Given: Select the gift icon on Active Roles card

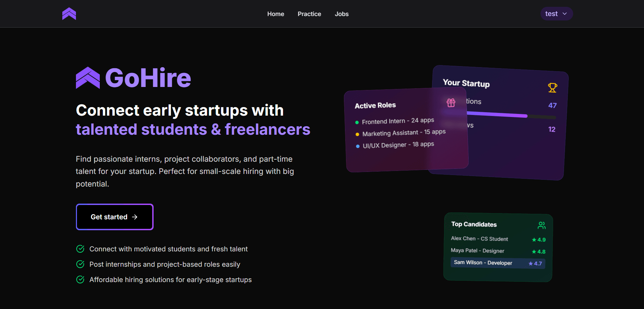Looking at the screenshot, I should click(x=451, y=102).
